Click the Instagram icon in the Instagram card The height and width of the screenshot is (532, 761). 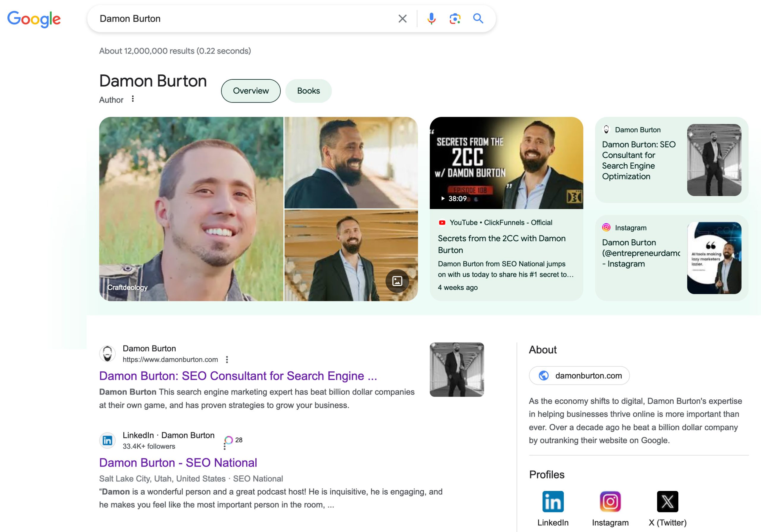(x=606, y=227)
